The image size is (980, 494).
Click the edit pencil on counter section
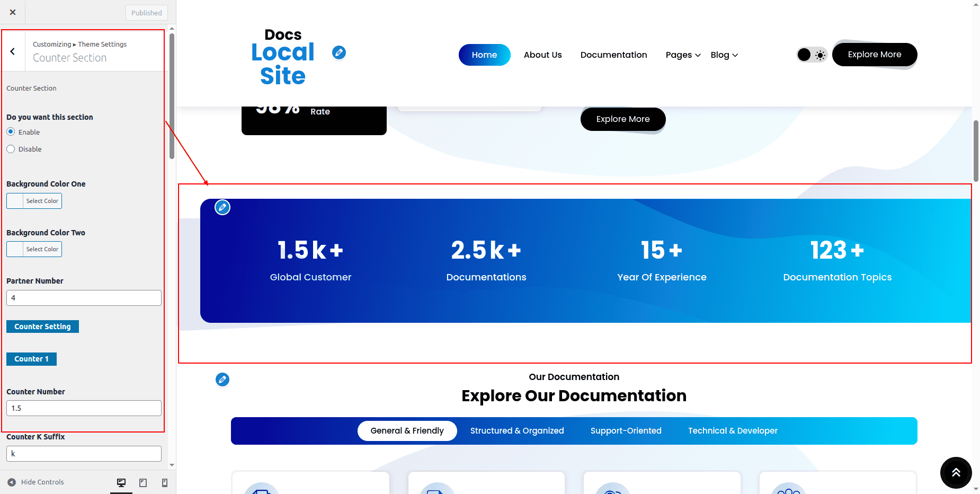(222, 207)
